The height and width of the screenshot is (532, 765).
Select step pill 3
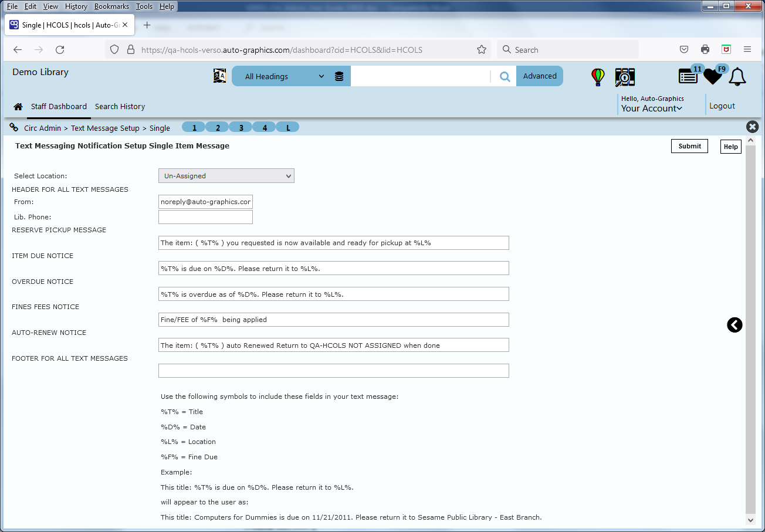(241, 127)
